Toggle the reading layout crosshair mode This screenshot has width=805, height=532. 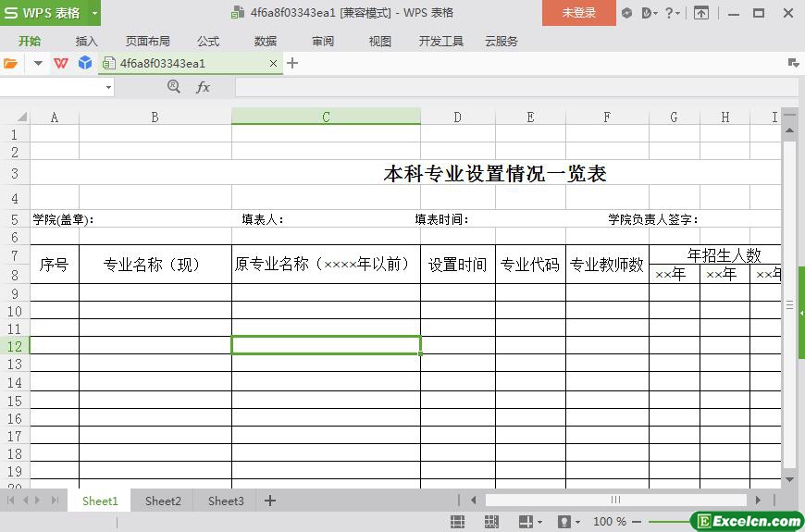click(x=526, y=522)
